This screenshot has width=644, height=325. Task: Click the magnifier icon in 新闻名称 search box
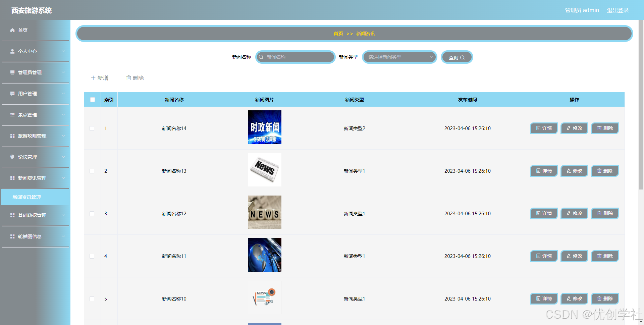[x=261, y=57]
